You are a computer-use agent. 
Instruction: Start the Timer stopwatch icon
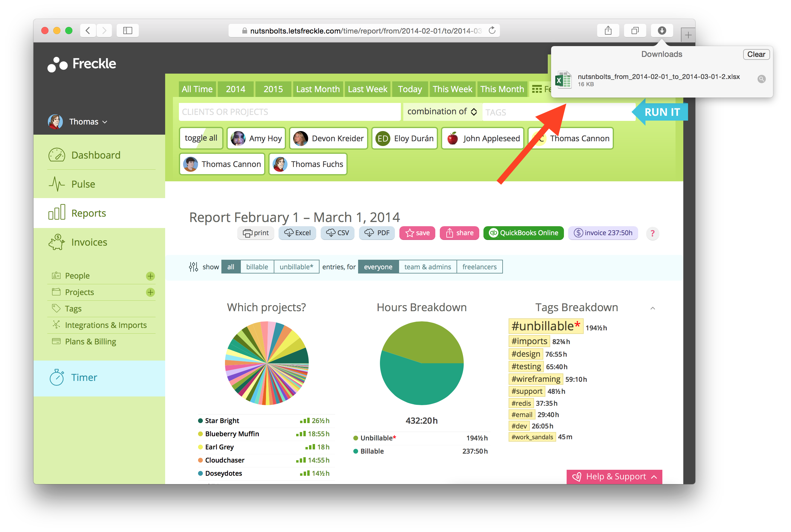coord(56,377)
